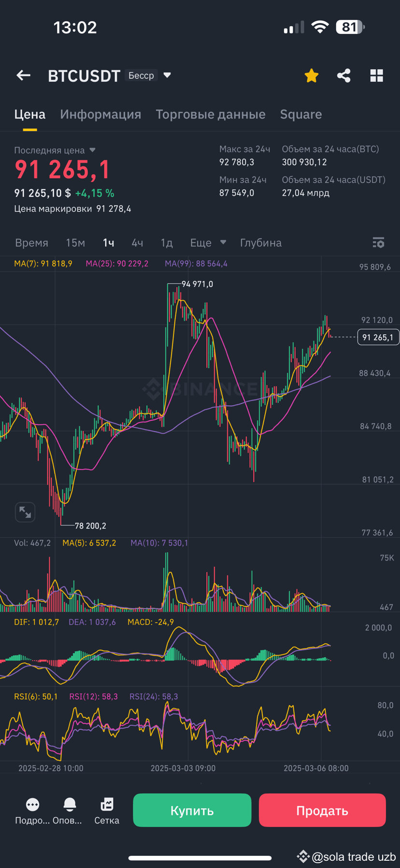Open chart indicator settings icon
Screen dimensions: 400x868
[x=378, y=243]
